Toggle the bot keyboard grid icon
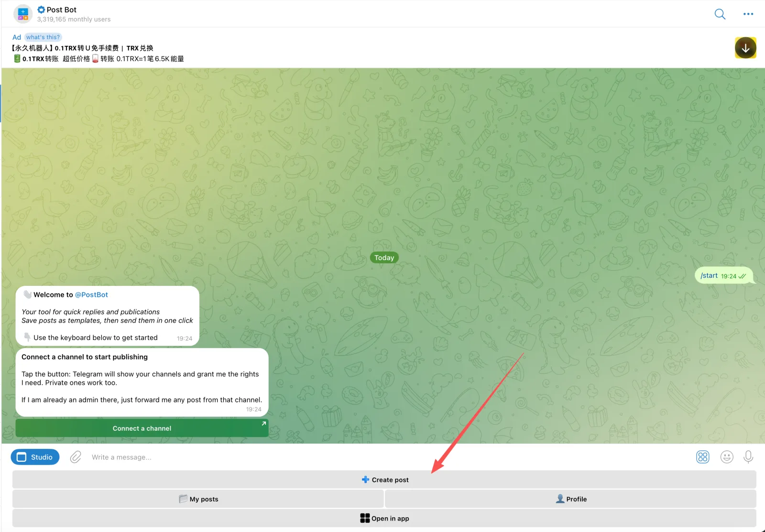 pos(703,457)
